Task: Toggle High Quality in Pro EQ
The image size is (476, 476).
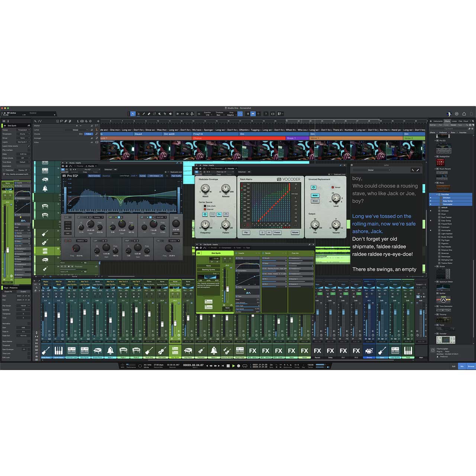Action: [176, 176]
